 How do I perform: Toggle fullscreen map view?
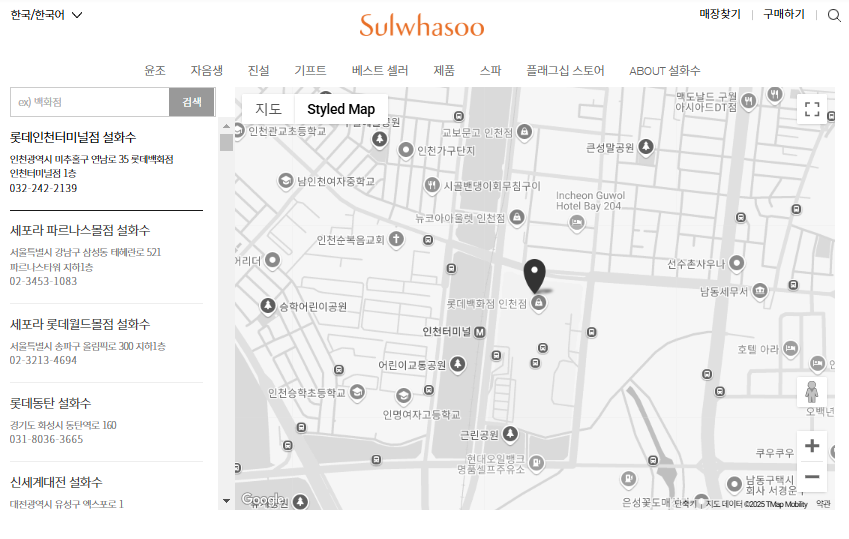812,109
